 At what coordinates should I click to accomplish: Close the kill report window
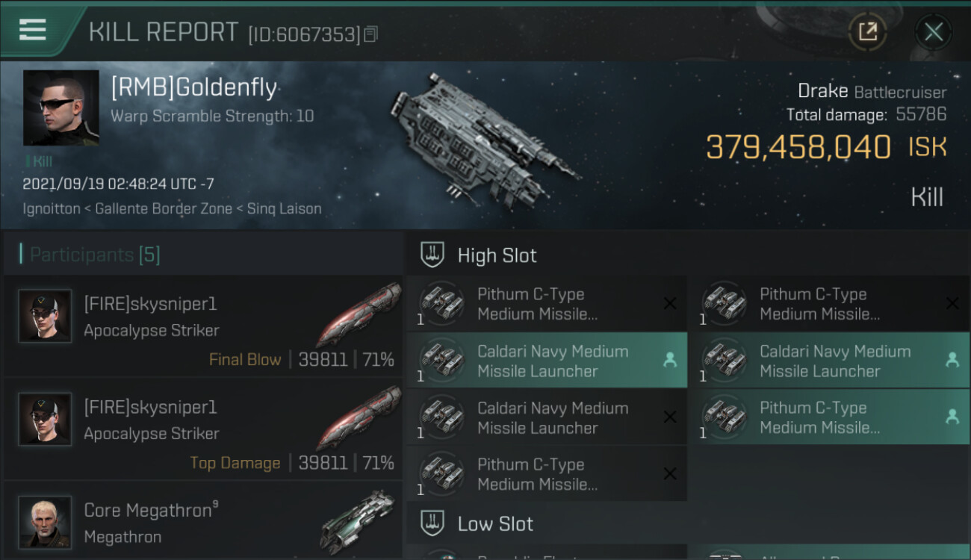click(933, 31)
